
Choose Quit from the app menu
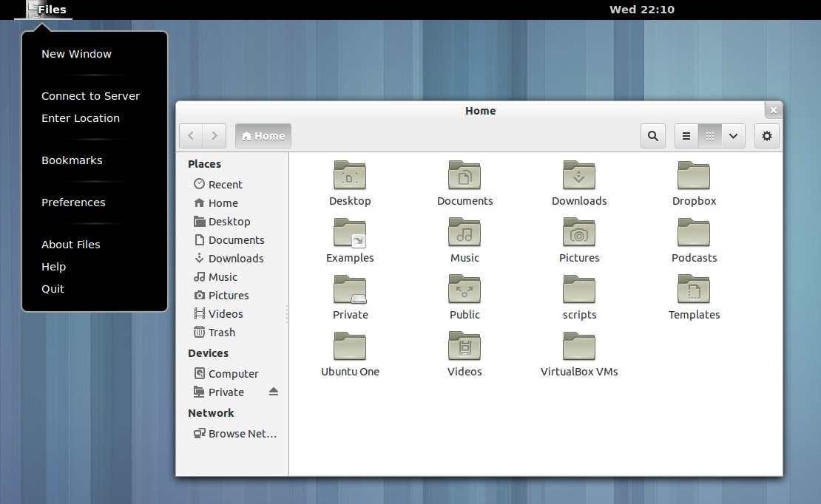(x=95, y=289)
